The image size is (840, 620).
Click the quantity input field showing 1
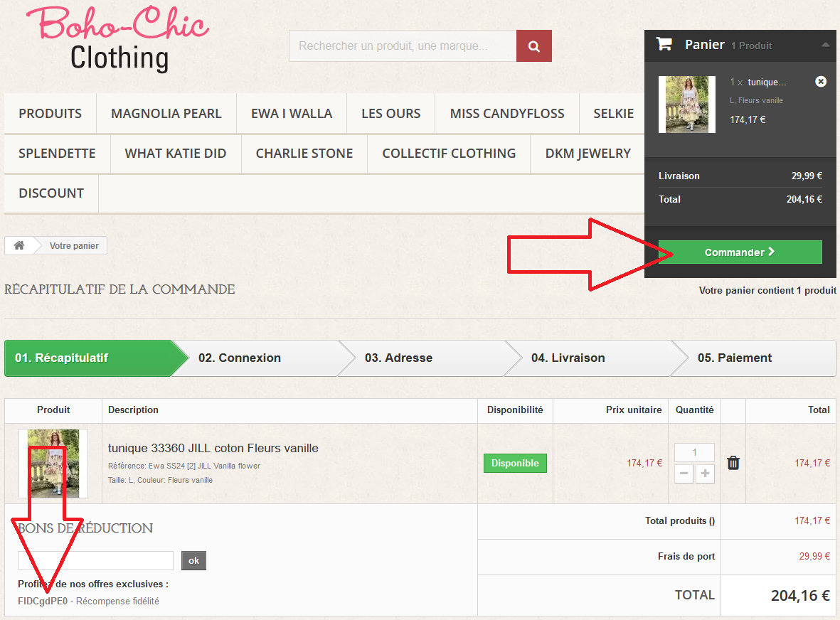[694, 452]
